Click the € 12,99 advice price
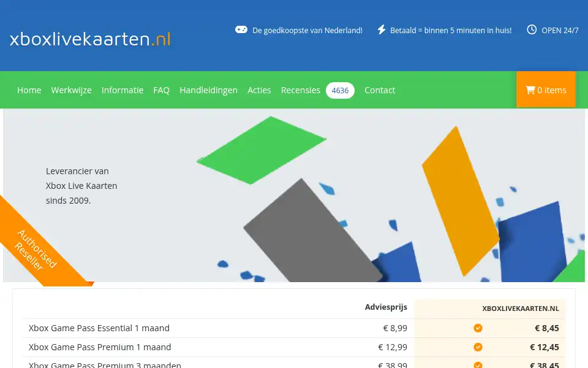The image size is (588, 368). [x=393, y=347]
